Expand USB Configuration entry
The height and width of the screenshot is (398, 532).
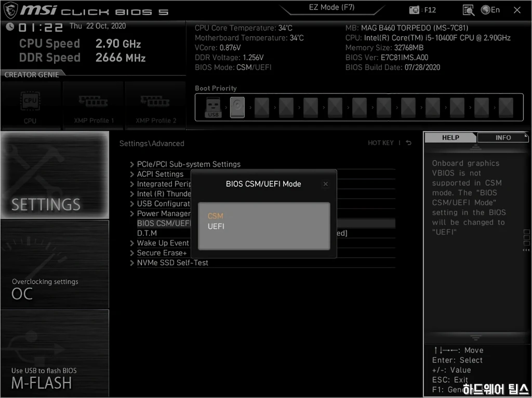[x=160, y=204]
